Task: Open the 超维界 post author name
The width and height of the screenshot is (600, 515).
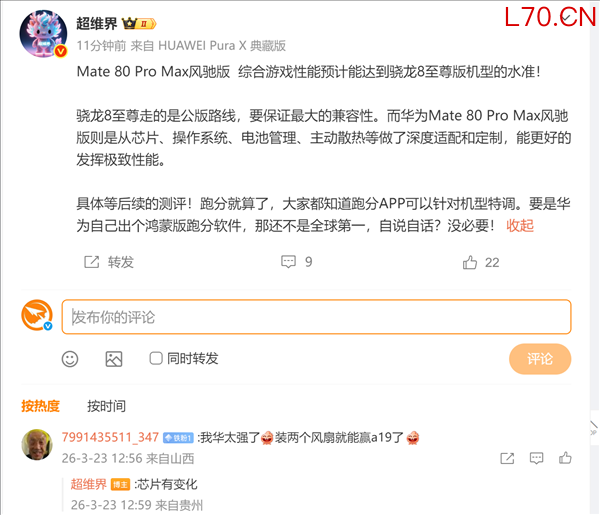Action: [x=97, y=24]
